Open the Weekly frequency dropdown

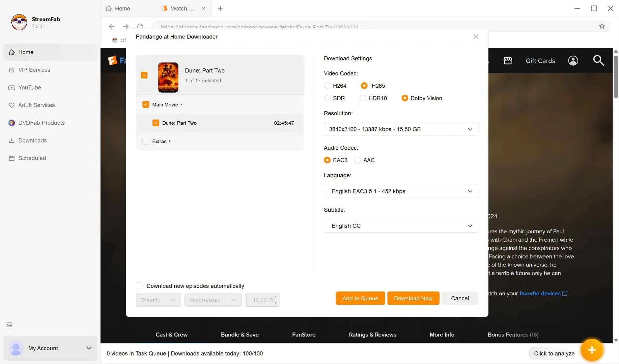(x=158, y=300)
